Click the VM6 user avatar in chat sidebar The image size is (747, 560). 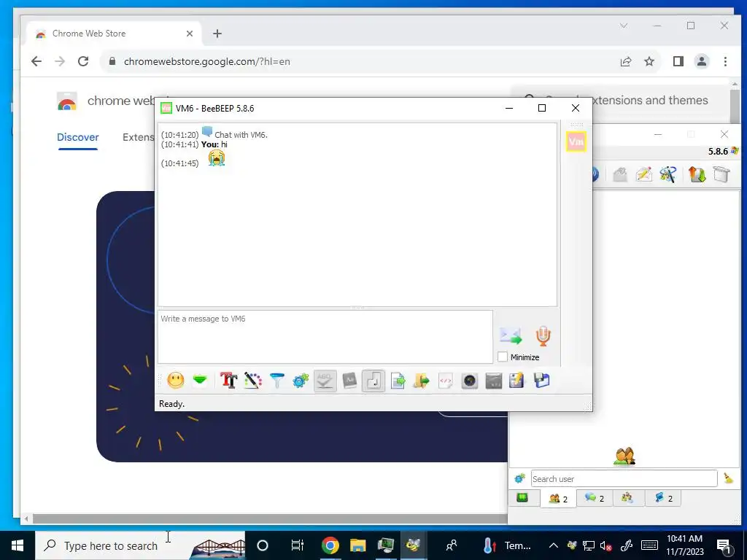[576, 141]
